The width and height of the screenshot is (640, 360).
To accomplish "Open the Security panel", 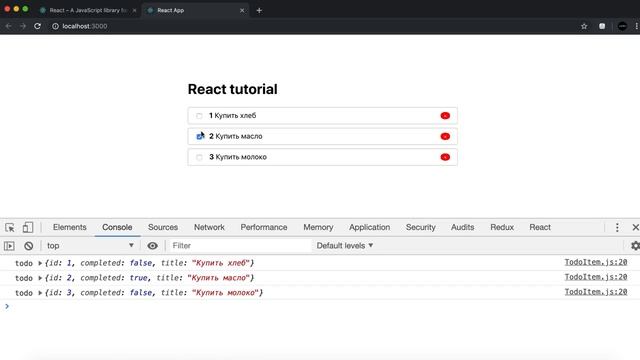I will 420,227.
